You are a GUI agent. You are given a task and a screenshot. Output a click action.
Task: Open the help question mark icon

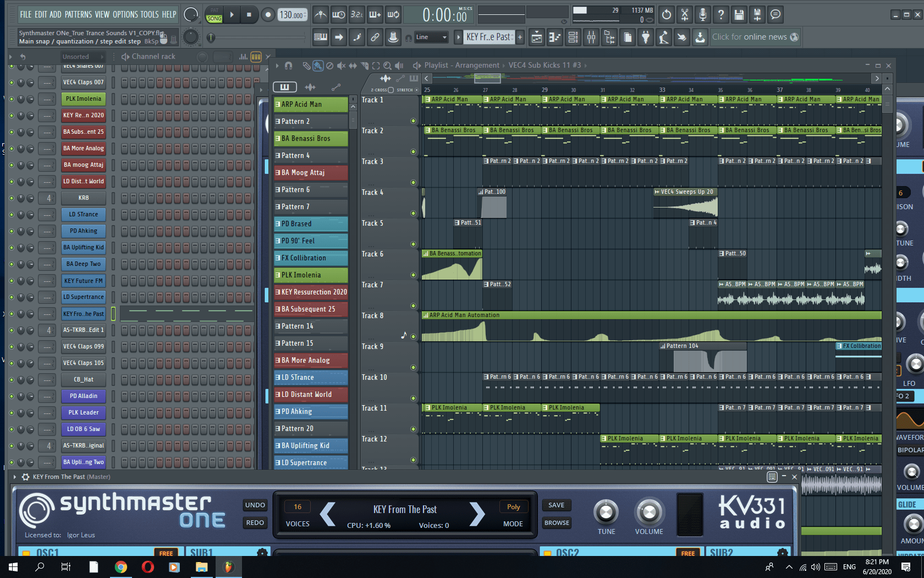721,14
